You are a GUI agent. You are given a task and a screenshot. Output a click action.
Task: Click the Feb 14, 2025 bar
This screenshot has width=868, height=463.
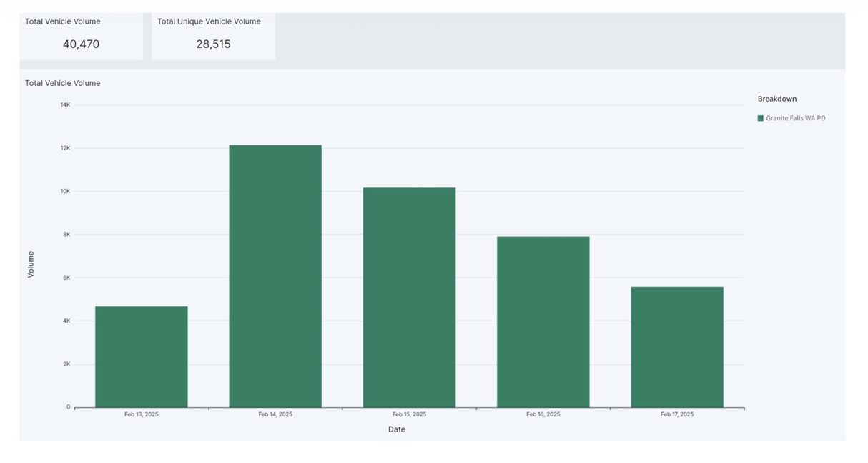click(x=275, y=276)
